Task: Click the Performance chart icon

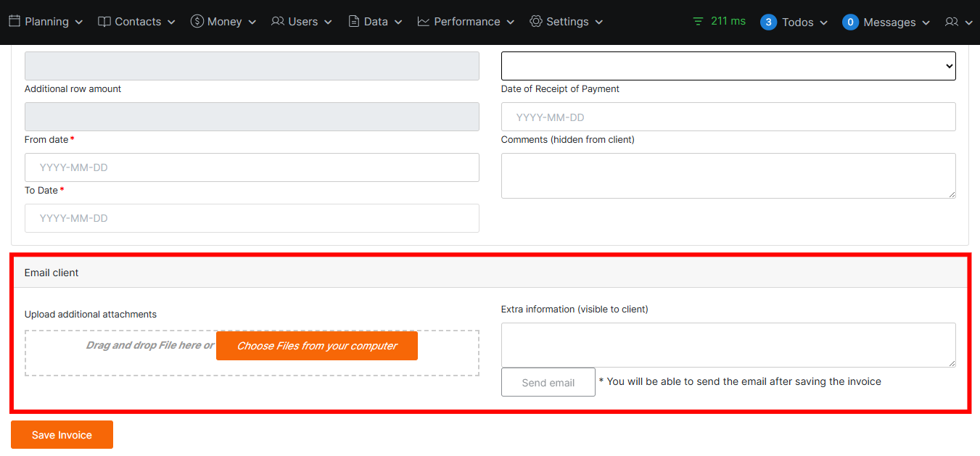Action: [x=424, y=22]
